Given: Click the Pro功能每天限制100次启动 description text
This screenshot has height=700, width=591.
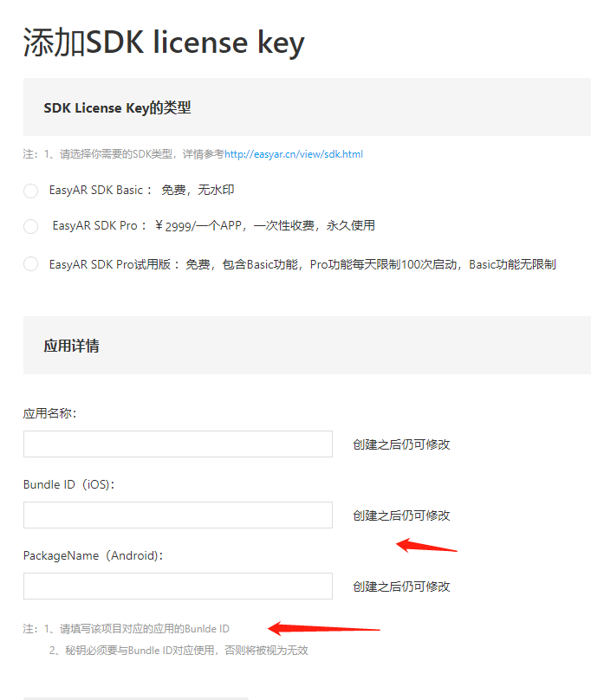Looking at the screenshot, I should (383, 265).
